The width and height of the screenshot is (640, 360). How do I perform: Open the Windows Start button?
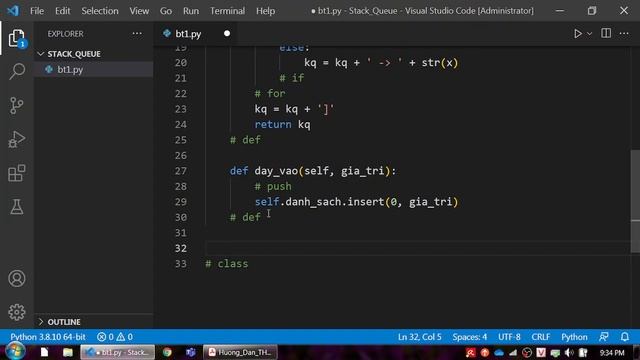[x=15, y=351]
